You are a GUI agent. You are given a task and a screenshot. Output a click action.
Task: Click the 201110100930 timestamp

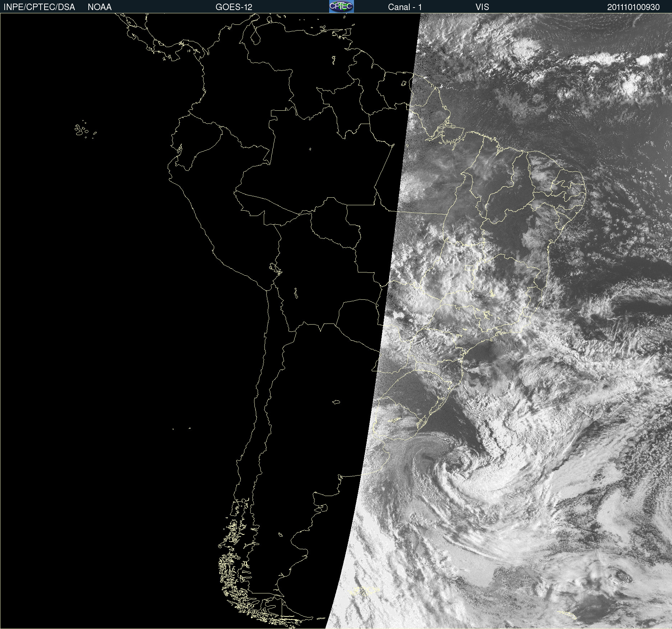click(634, 7)
